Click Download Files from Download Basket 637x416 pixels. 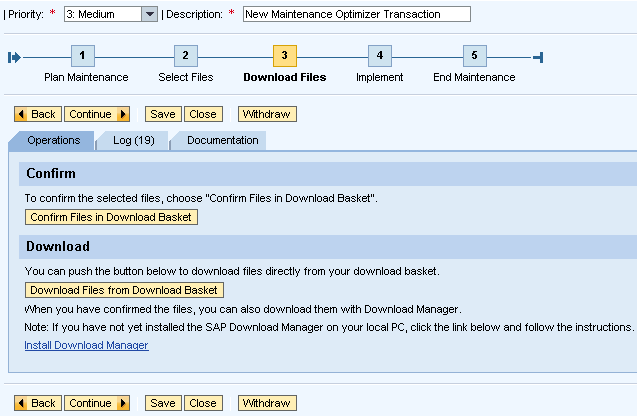click(x=124, y=290)
